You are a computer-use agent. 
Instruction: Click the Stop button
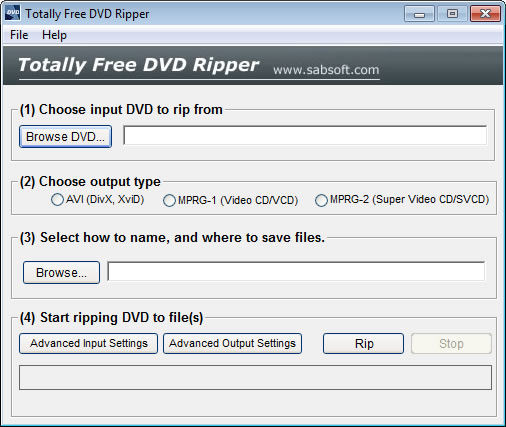pos(451,343)
